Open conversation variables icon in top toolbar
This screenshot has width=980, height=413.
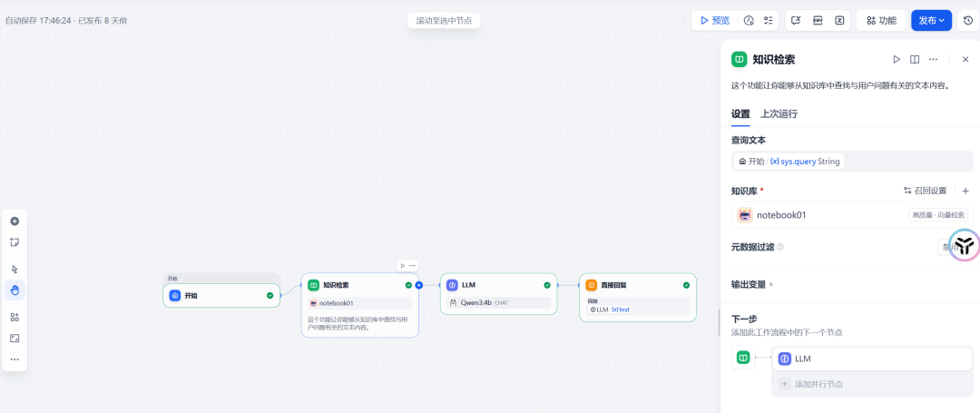coord(796,21)
